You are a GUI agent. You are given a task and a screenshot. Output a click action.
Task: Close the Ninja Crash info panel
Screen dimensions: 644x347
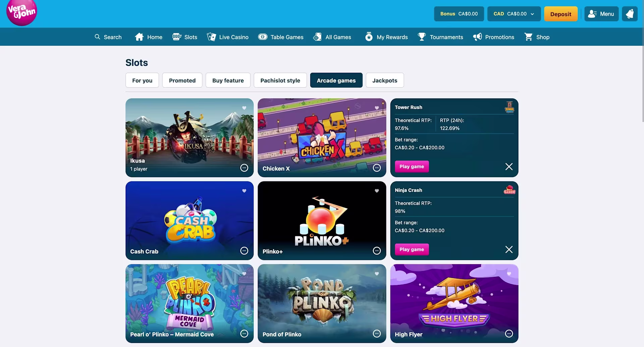[x=509, y=249]
